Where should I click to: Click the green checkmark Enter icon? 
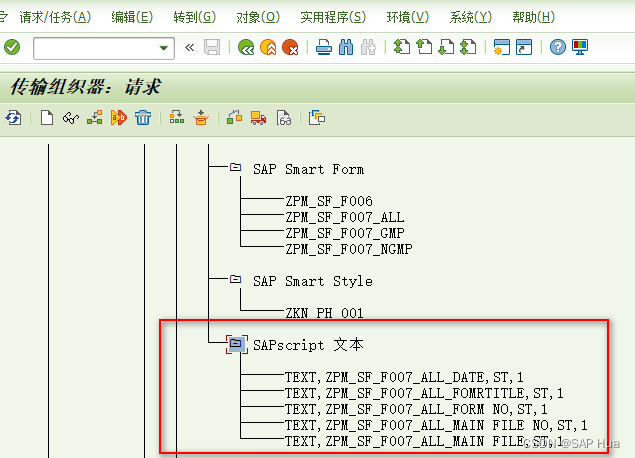pos(12,47)
